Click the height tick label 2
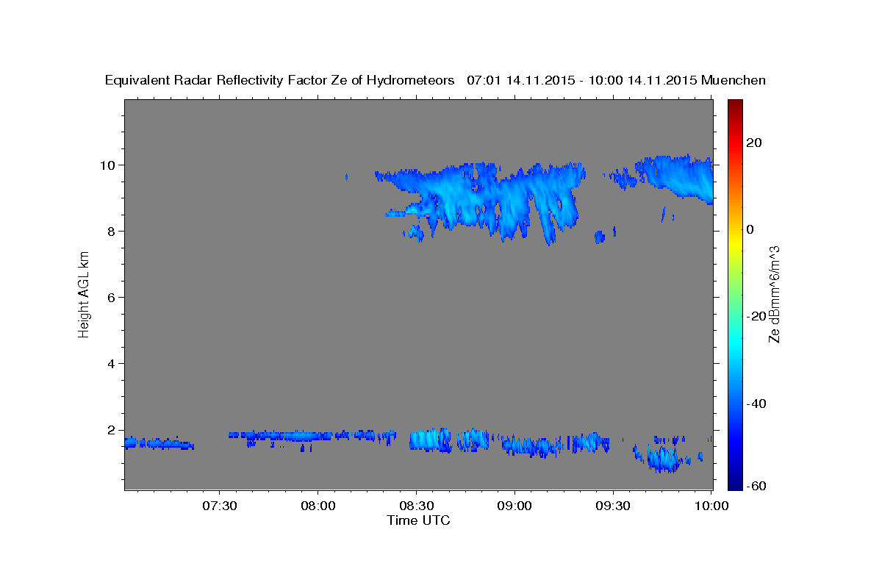Screen dimensions: 882x588 (112, 430)
